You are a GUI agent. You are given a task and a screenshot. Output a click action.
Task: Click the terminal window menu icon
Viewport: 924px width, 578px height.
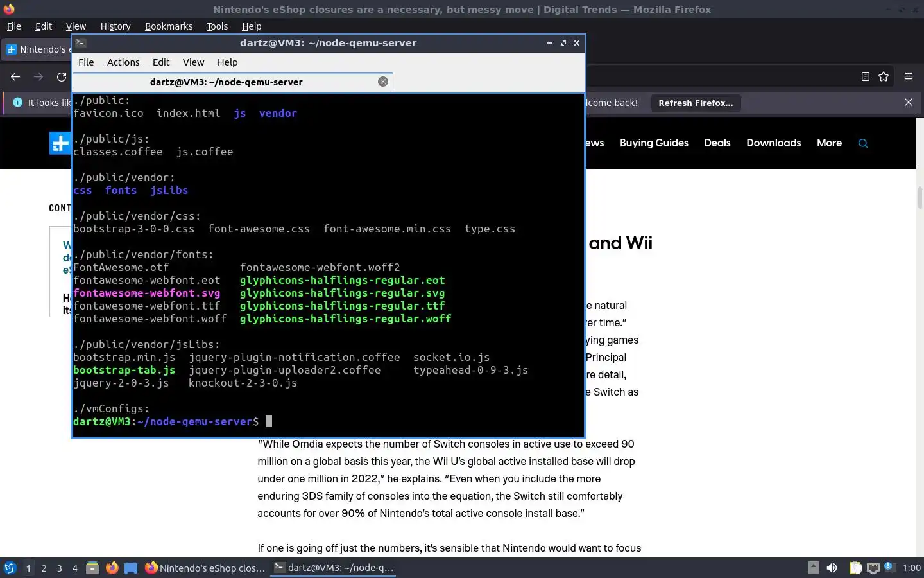81,43
